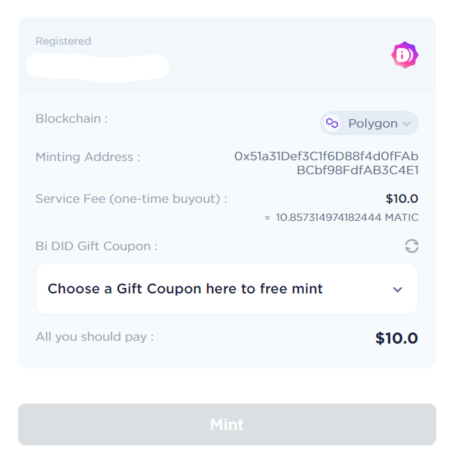
Task: Click the Service Fee (one-time buyout) label
Action: [131, 199]
